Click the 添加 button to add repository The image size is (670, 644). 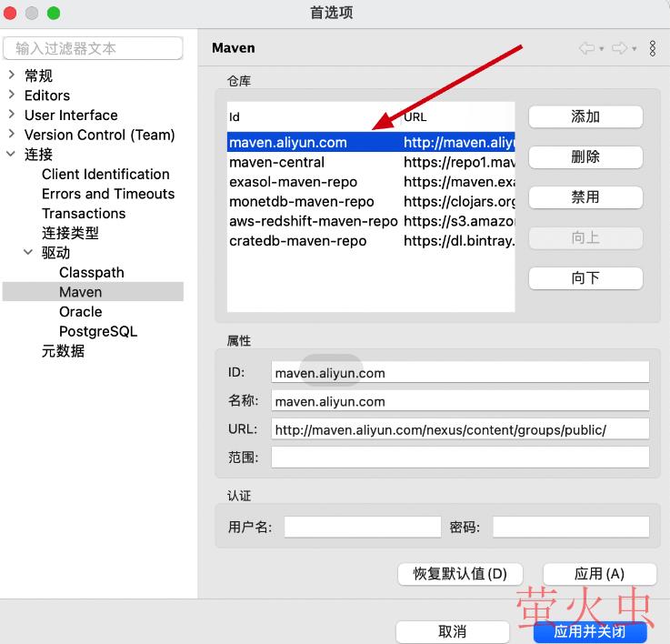pos(585,116)
